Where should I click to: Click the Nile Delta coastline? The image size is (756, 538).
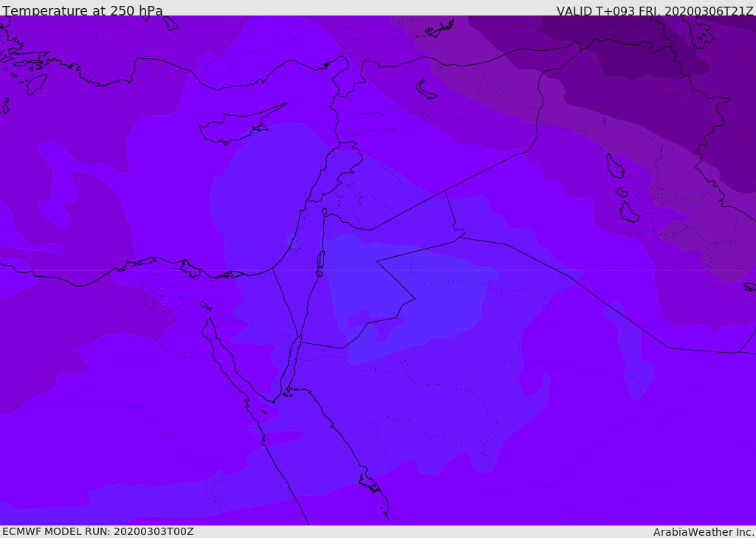pyautogui.click(x=157, y=259)
